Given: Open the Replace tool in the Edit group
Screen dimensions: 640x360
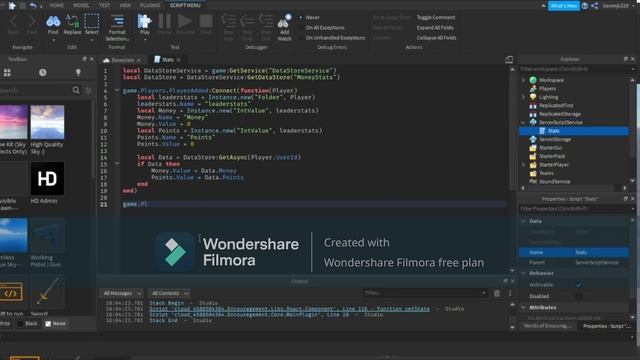Looking at the screenshot, I should [x=72, y=24].
